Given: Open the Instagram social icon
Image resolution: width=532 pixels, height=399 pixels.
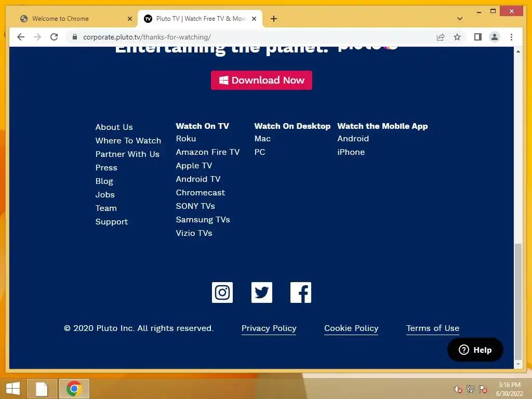Looking at the screenshot, I should click(222, 292).
